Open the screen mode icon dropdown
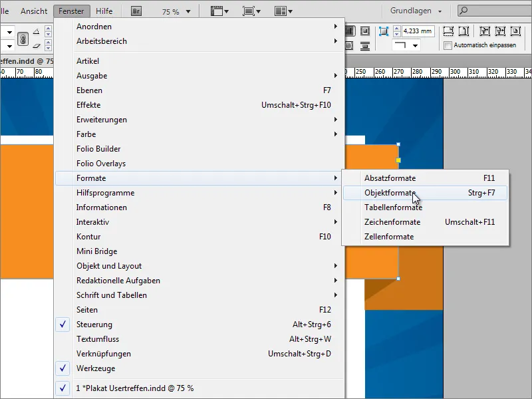The image size is (532, 399). coord(251,11)
